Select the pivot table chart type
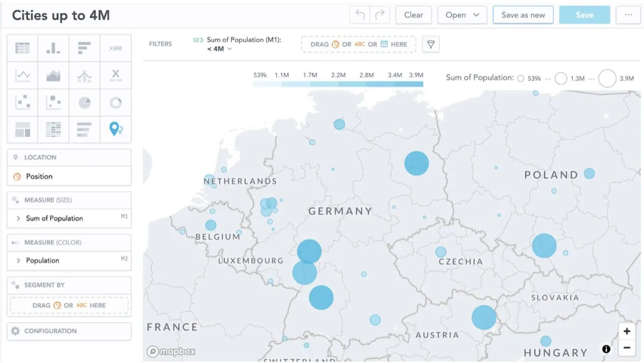This screenshot has height=363, width=644. coord(53,129)
